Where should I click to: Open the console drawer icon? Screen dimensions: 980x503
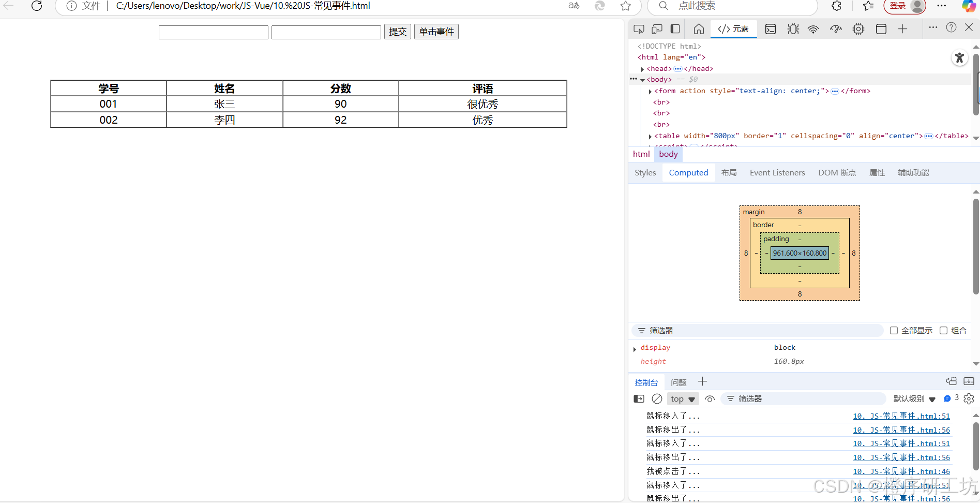pyautogui.click(x=771, y=29)
